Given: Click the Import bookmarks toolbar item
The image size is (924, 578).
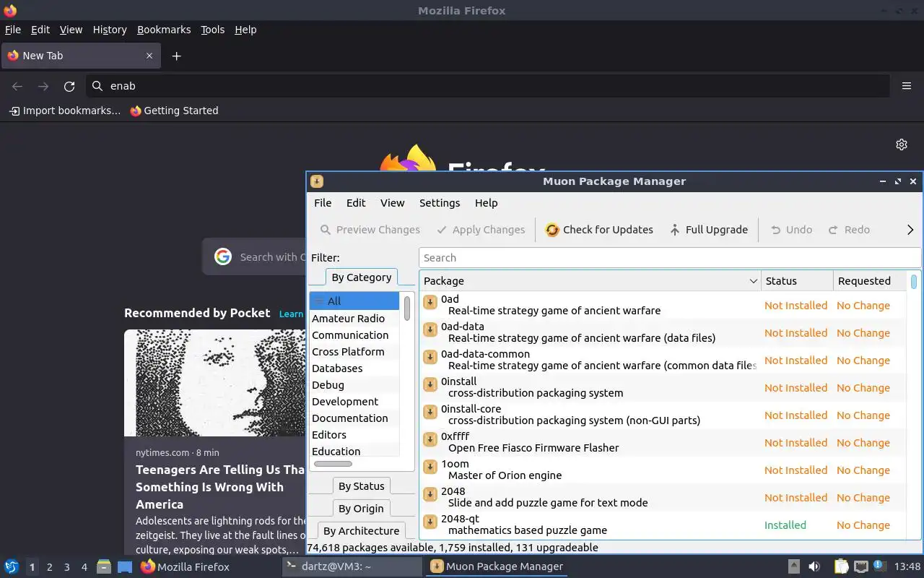Looking at the screenshot, I should tap(64, 111).
